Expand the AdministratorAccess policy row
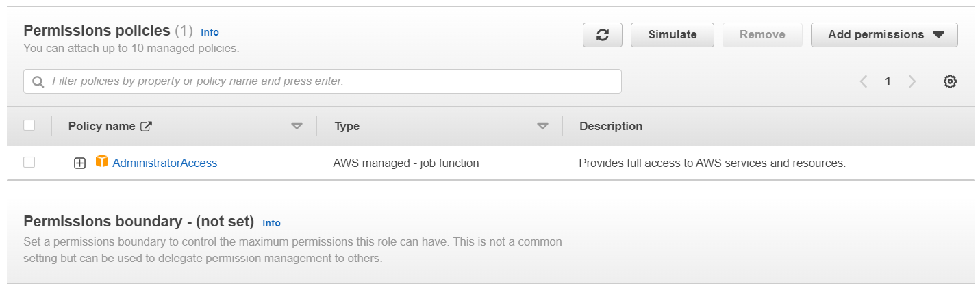The width and height of the screenshot is (980, 288). [x=80, y=163]
